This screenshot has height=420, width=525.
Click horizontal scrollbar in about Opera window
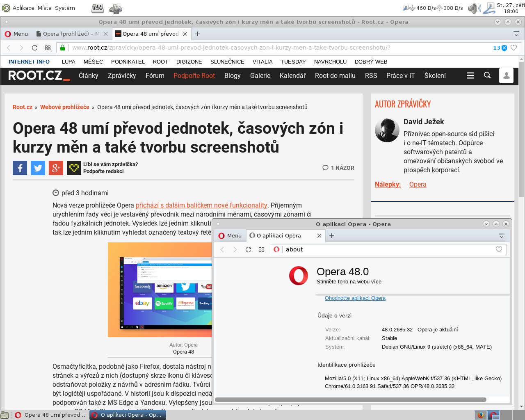point(350,399)
